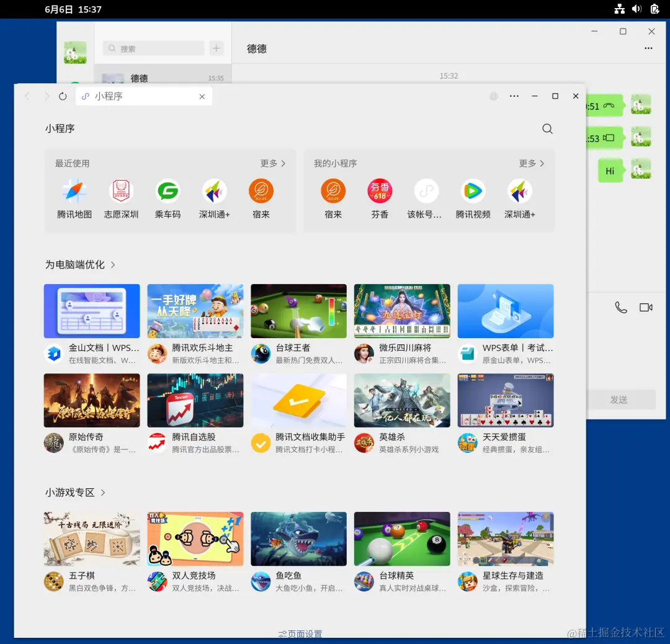Open the WPS表单 thumbnail
670x644 pixels.
click(x=506, y=311)
